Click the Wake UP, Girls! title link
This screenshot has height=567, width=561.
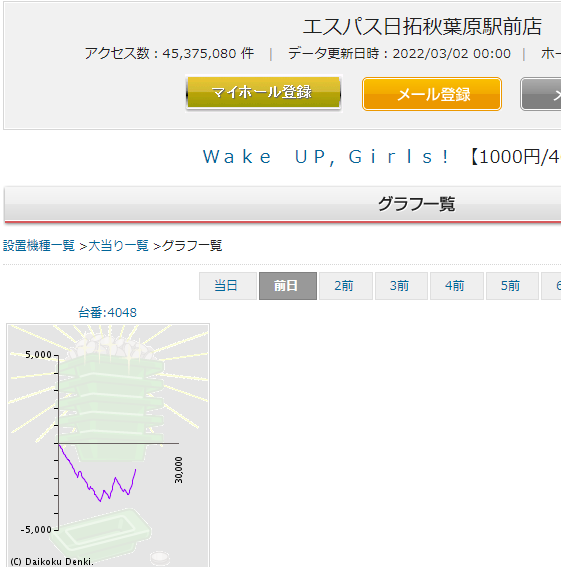point(325,157)
